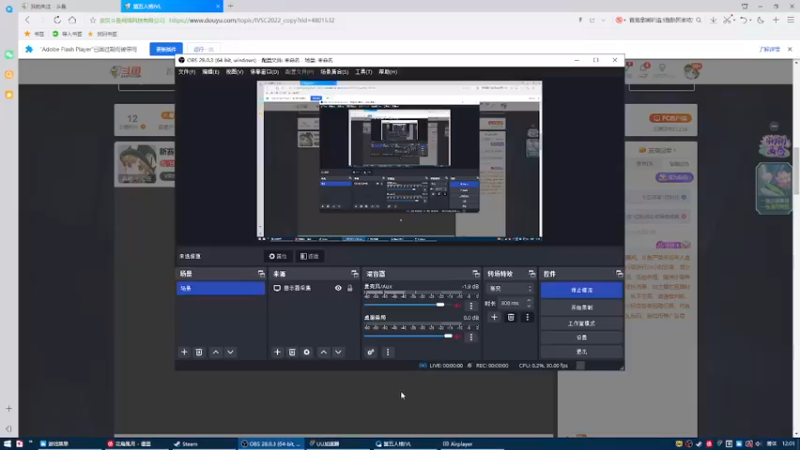The height and width of the screenshot is (450, 800).
Task: Click the Start Recording button
Action: pos(582,308)
